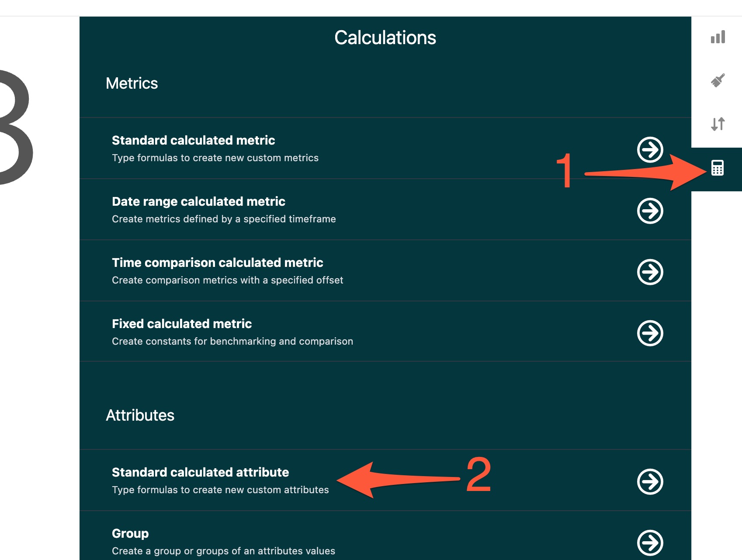This screenshot has height=560, width=742.
Task: Click arrow next to Date range calculated metric
Action: (650, 211)
